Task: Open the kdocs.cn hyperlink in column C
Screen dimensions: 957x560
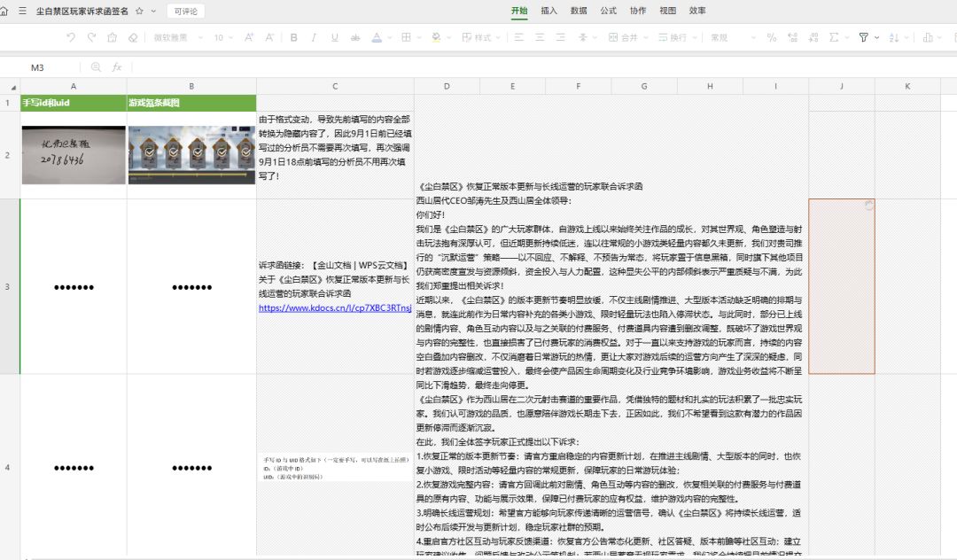Action: click(x=335, y=308)
